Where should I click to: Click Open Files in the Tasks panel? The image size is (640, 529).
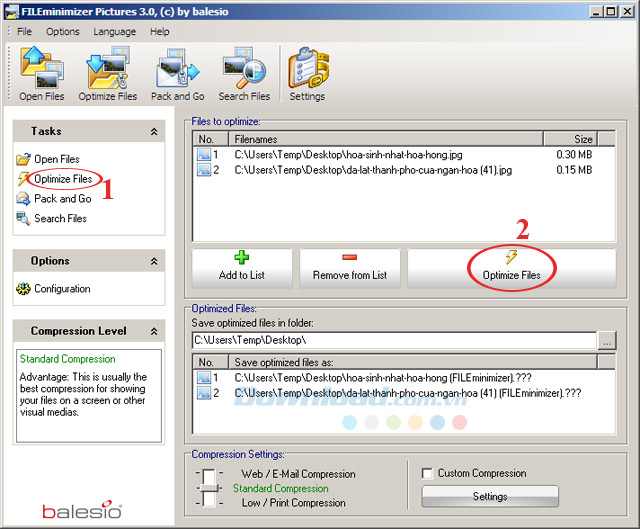click(57, 159)
